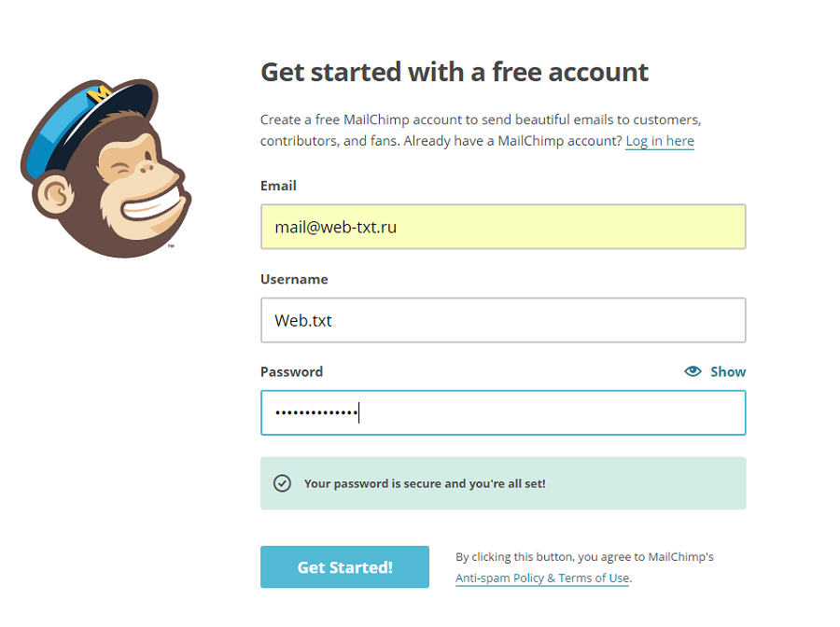840x627 pixels.
Task: Focus the Email field containing mail@web-txt.ru
Action: point(503,227)
